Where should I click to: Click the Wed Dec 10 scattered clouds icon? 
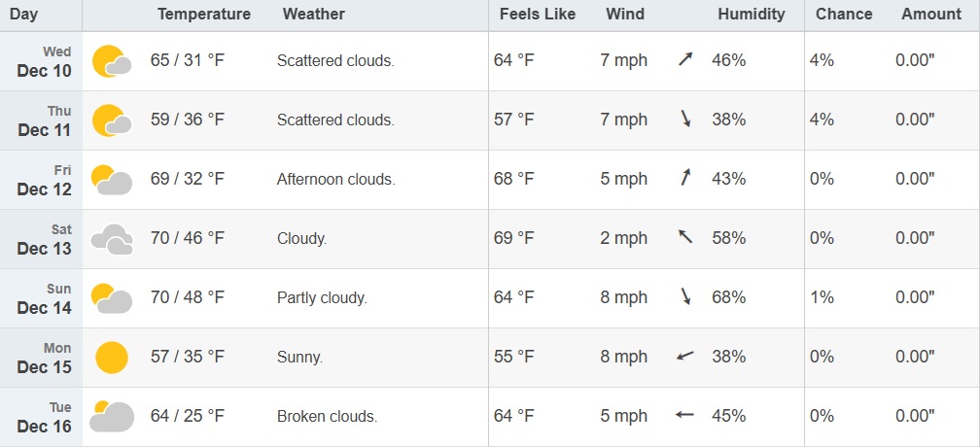click(112, 61)
